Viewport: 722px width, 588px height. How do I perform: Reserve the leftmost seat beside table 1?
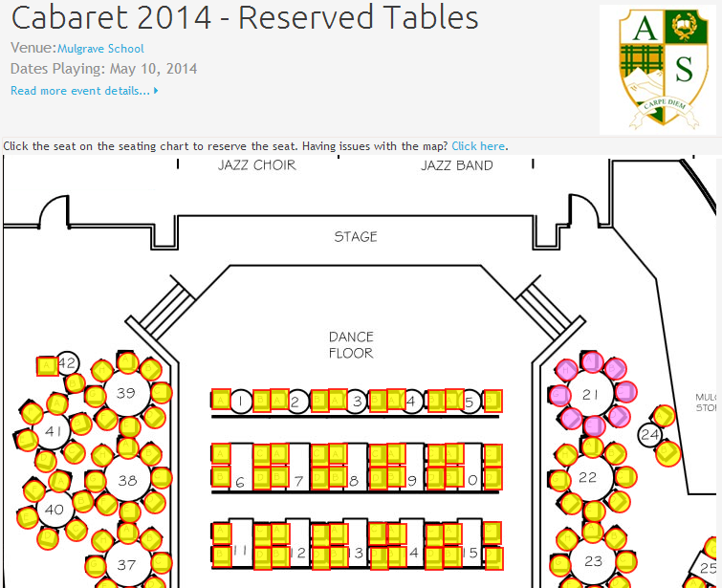pyautogui.click(x=220, y=400)
